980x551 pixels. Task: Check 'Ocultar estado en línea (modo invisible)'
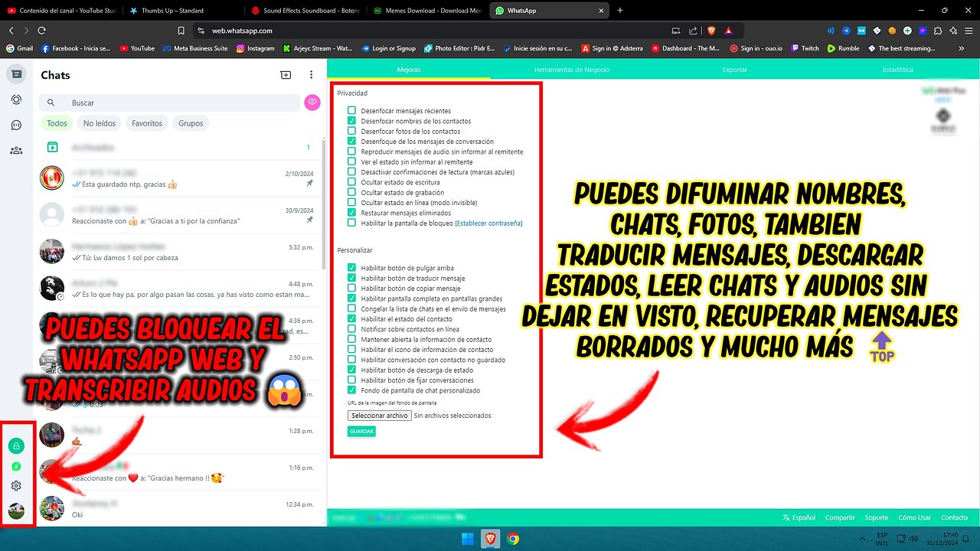click(x=351, y=203)
